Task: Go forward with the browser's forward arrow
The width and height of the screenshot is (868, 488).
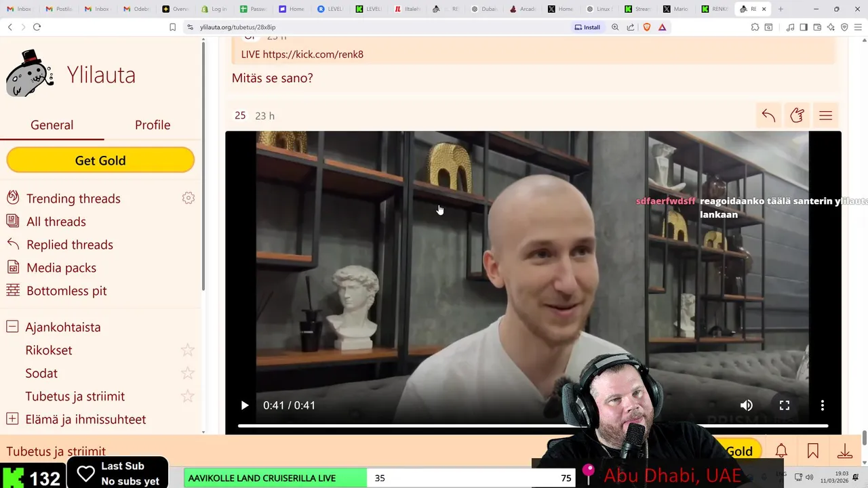Action: (x=23, y=27)
